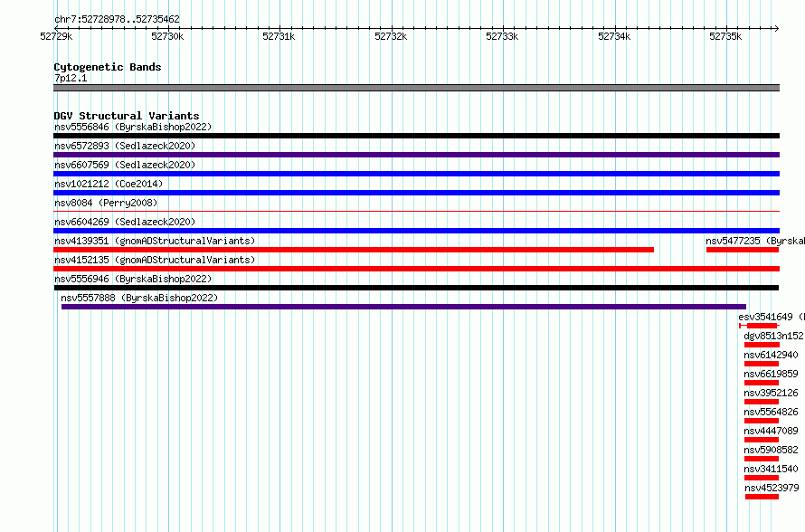This screenshot has height=532, width=805.
Task: Select the nsv3952126 variant label
Action: pyautogui.click(x=772, y=393)
